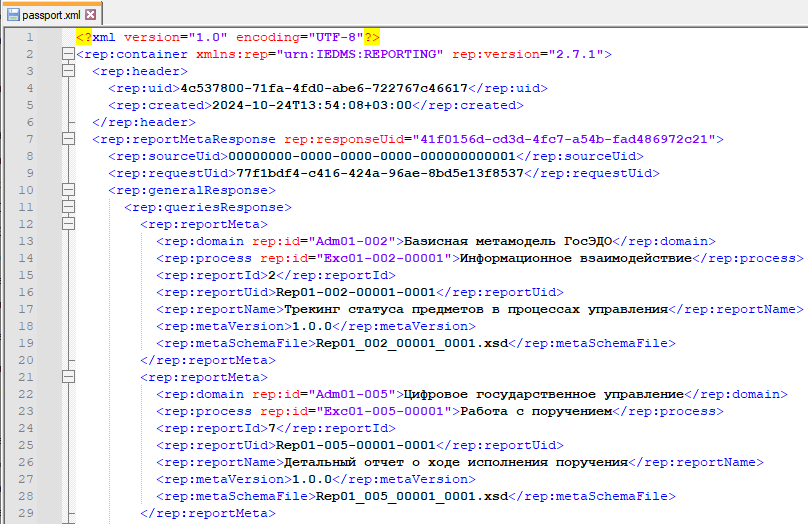The image size is (808, 524).
Task: Click line number 29 in the margin
Action: tap(26, 513)
